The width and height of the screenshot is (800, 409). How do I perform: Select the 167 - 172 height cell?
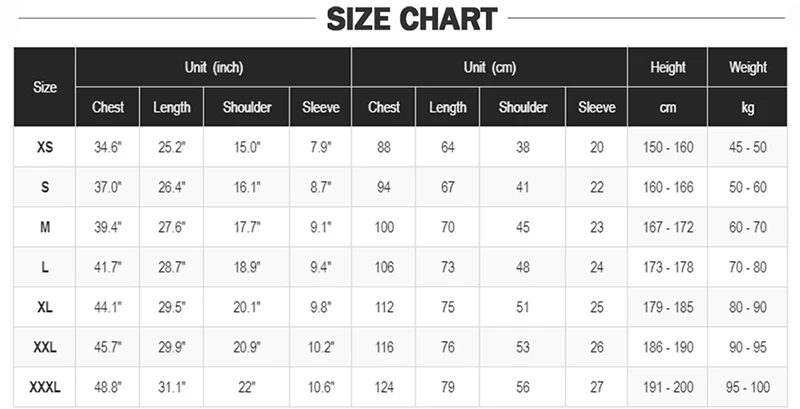click(x=667, y=227)
